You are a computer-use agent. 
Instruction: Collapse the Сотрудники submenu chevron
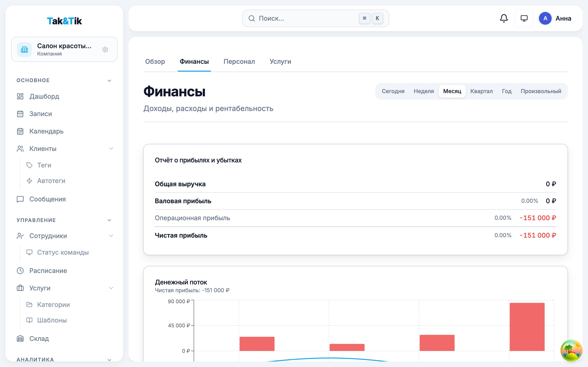click(111, 236)
